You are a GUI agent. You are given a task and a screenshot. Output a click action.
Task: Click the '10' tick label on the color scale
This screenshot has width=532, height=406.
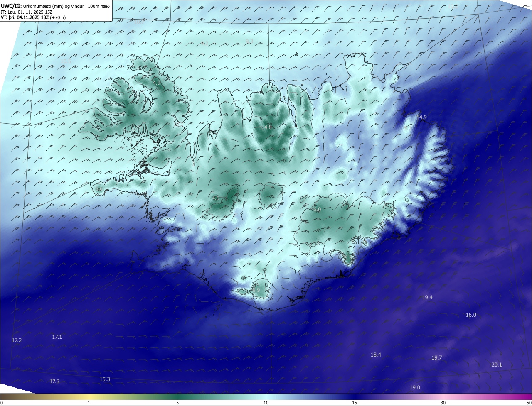[x=266, y=403]
